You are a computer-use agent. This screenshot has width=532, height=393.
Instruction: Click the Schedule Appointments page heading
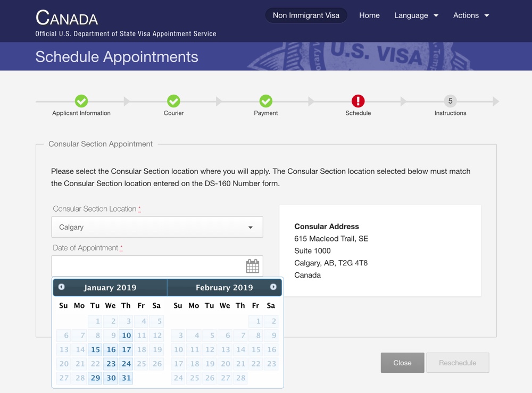pyautogui.click(x=117, y=56)
